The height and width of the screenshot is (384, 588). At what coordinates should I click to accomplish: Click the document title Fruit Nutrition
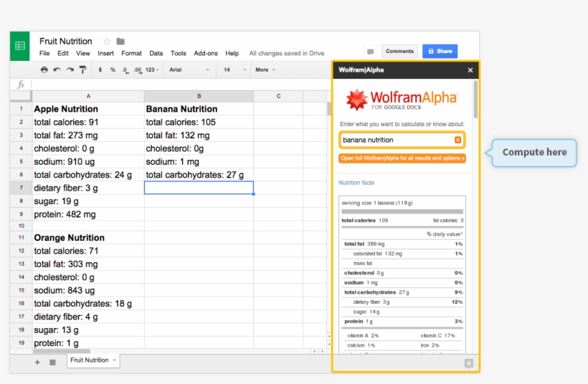pos(66,42)
